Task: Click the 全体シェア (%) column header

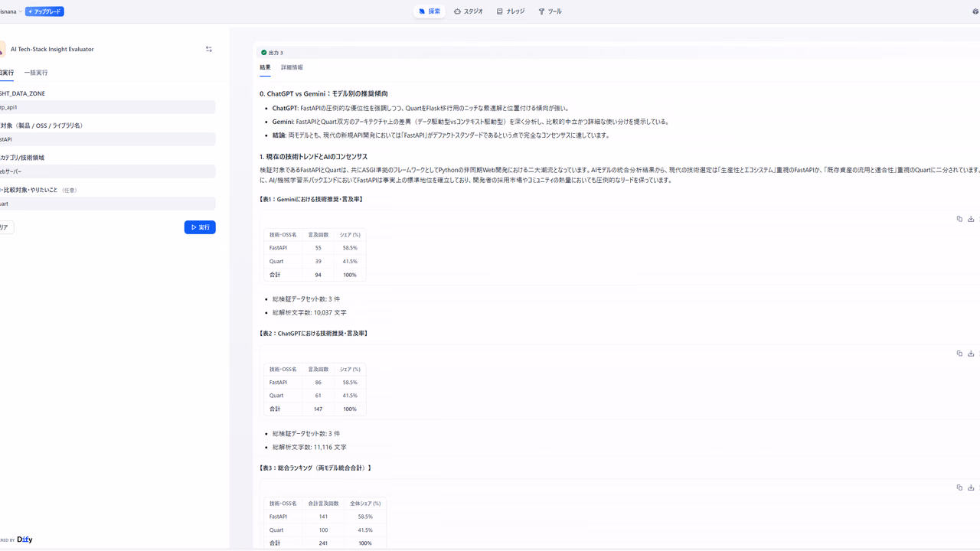Action: [365, 504]
